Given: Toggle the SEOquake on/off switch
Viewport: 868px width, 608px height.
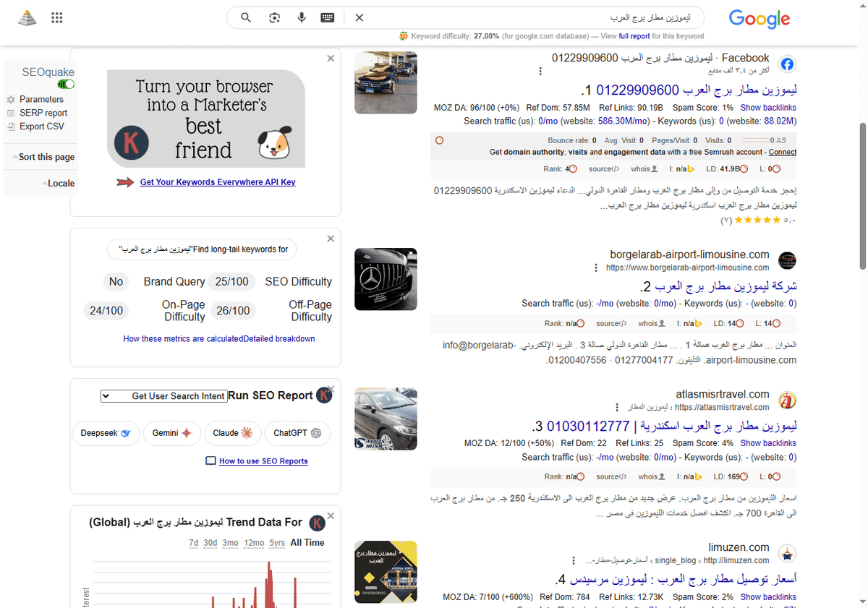Looking at the screenshot, I should 64,84.
